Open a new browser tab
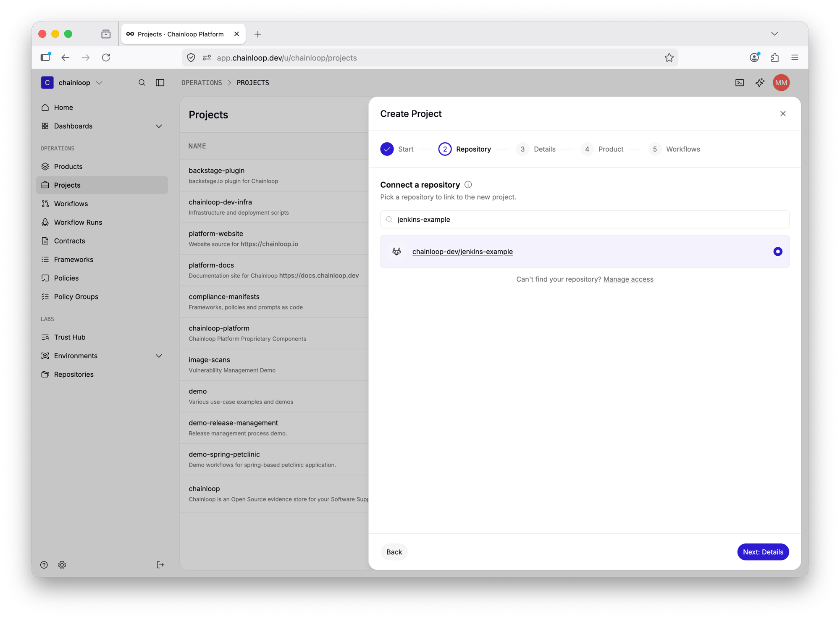Image resolution: width=840 pixels, height=619 pixels. tap(258, 34)
